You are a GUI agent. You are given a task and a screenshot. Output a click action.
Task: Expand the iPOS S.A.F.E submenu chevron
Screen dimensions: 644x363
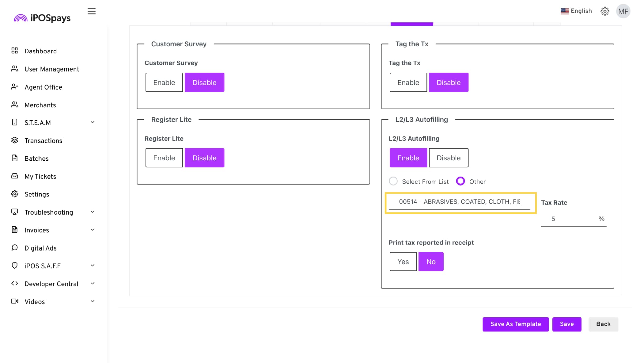coord(93,266)
